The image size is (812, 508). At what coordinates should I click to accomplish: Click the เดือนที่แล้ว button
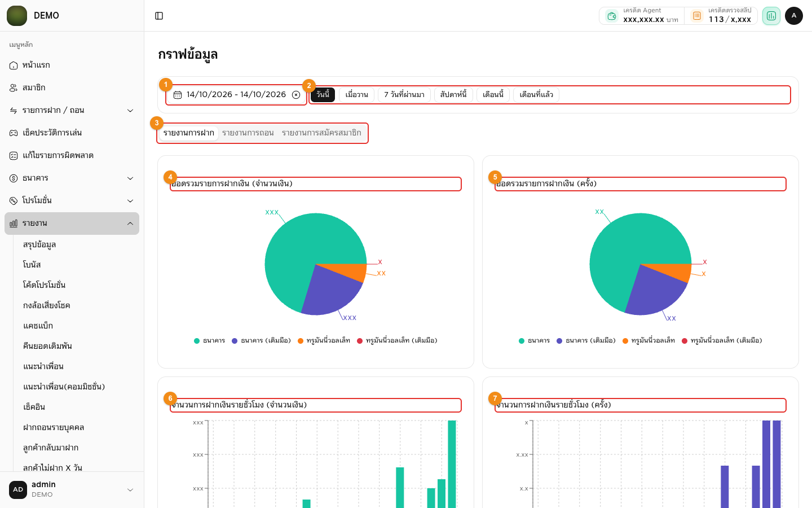(536, 95)
